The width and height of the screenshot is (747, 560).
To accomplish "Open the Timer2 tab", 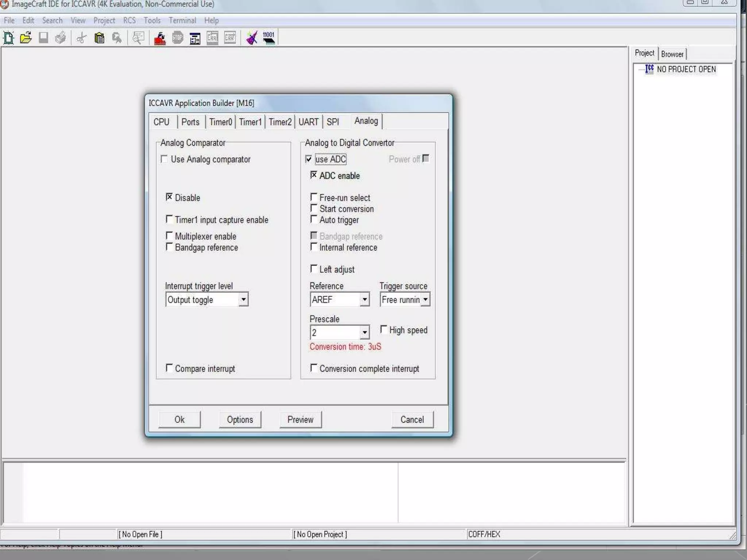I will click(x=280, y=122).
